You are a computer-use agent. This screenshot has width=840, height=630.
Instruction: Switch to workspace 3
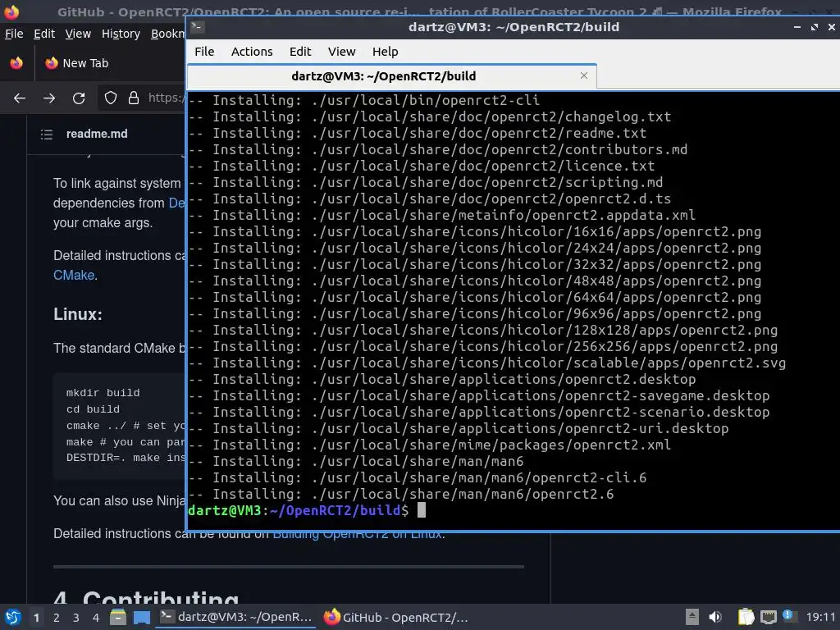click(x=76, y=618)
